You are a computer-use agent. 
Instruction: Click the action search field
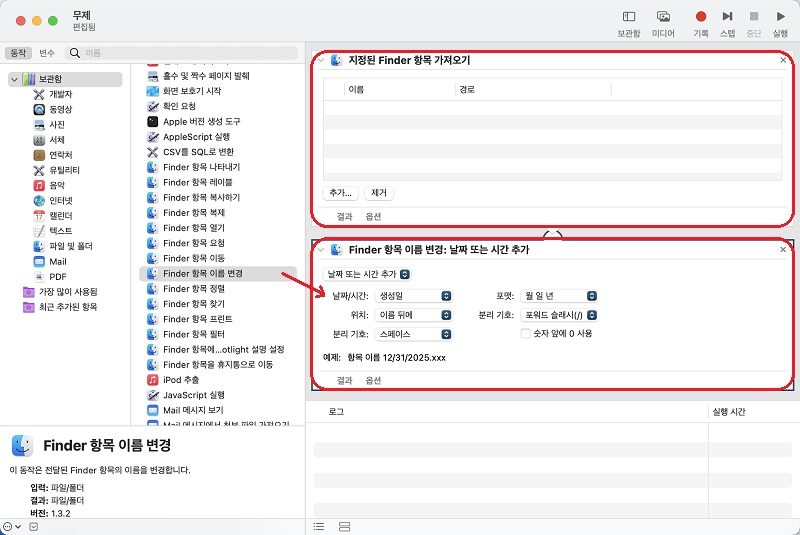pos(182,53)
